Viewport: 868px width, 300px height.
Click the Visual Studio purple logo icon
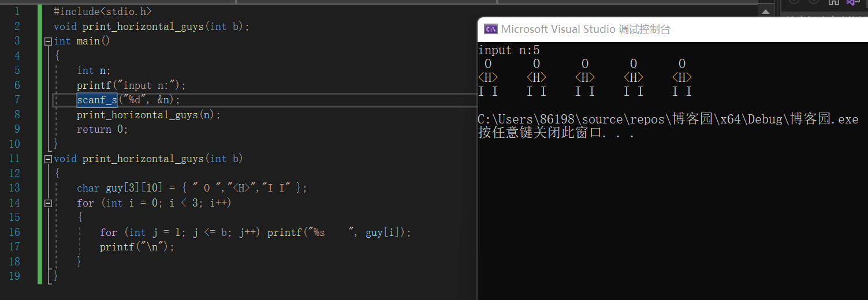(x=851, y=2)
